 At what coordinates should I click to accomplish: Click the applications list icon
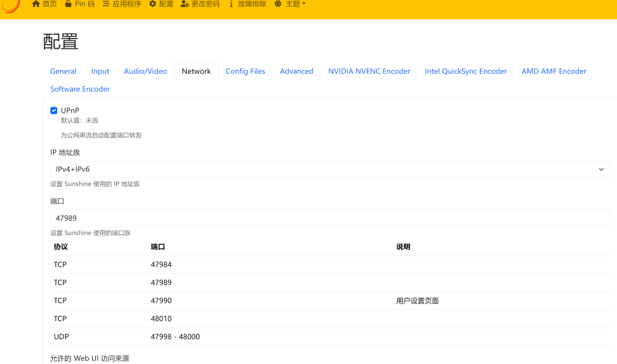coord(106,4)
